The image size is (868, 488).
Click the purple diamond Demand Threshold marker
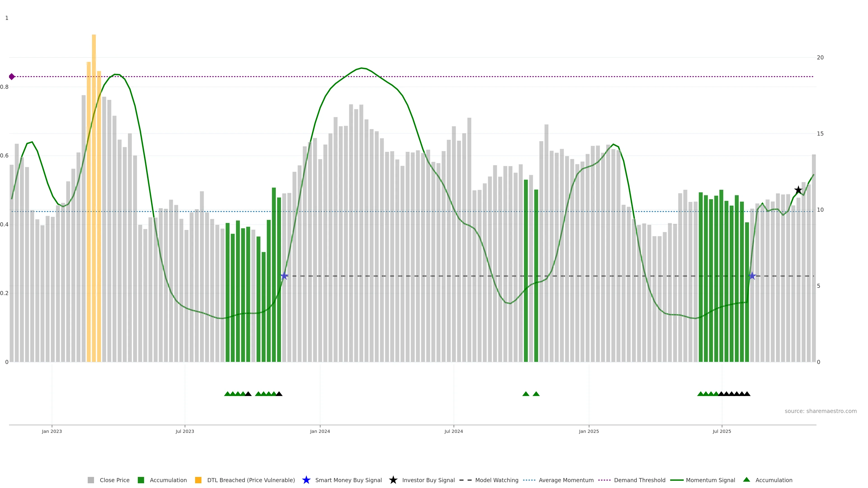[x=12, y=77]
